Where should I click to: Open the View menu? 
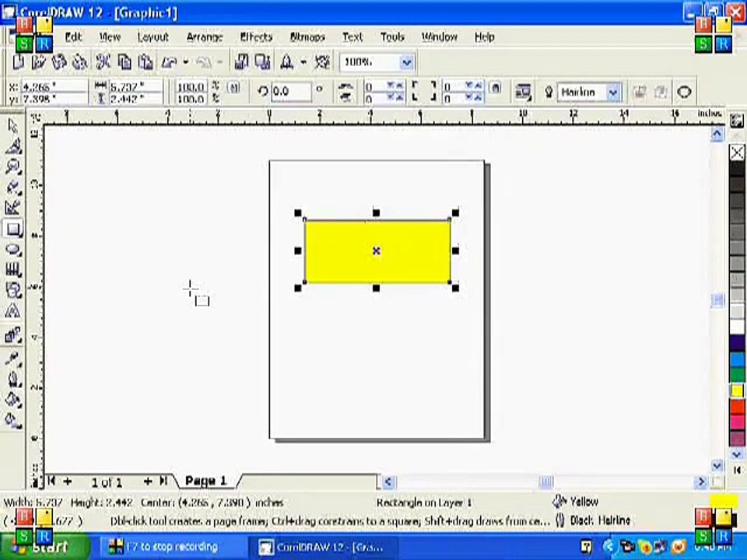pyautogui.click(x=110, y=37)
